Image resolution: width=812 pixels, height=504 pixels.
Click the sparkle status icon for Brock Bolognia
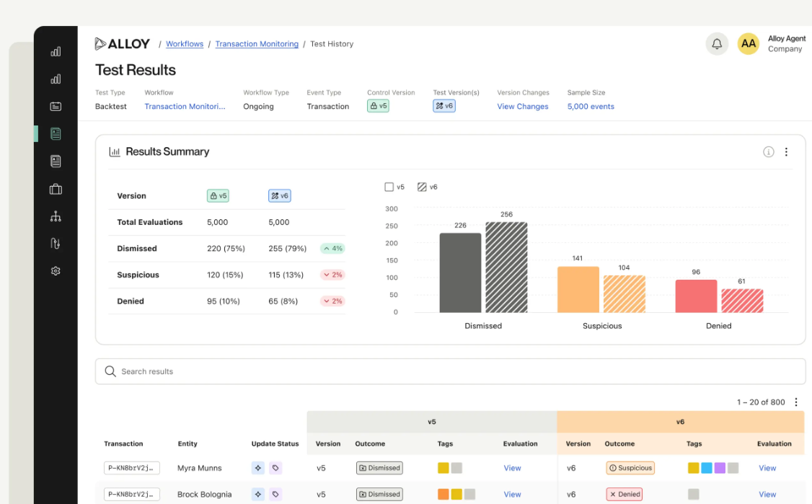pyautogui.click(x=258, y=494)
